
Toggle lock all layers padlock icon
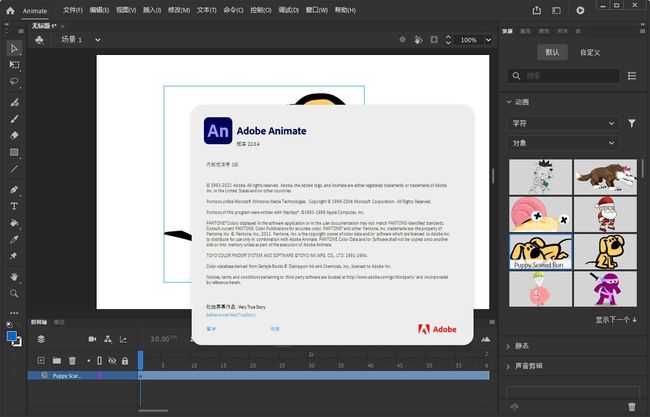125,361
